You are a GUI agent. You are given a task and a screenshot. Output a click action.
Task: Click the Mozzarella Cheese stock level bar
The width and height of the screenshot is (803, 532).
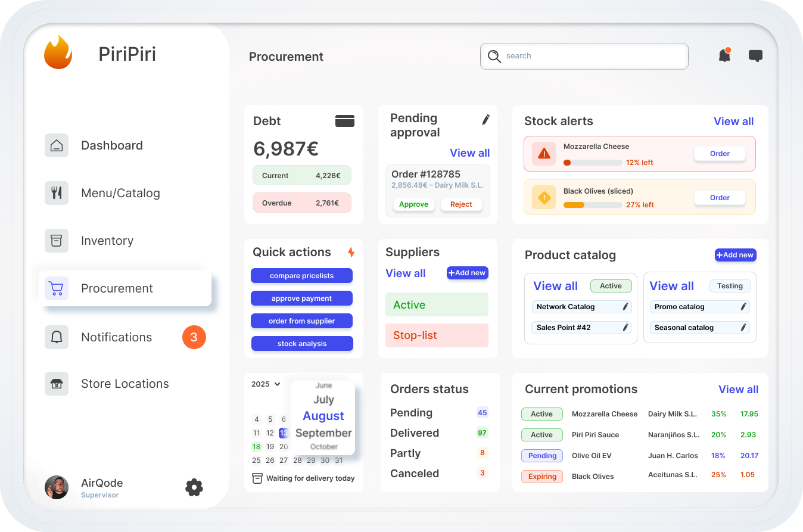point(592,163)
